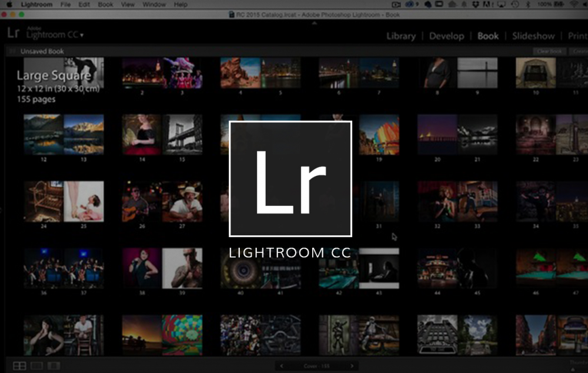
Task: Open the Edit menu
Action: point(84,5)
